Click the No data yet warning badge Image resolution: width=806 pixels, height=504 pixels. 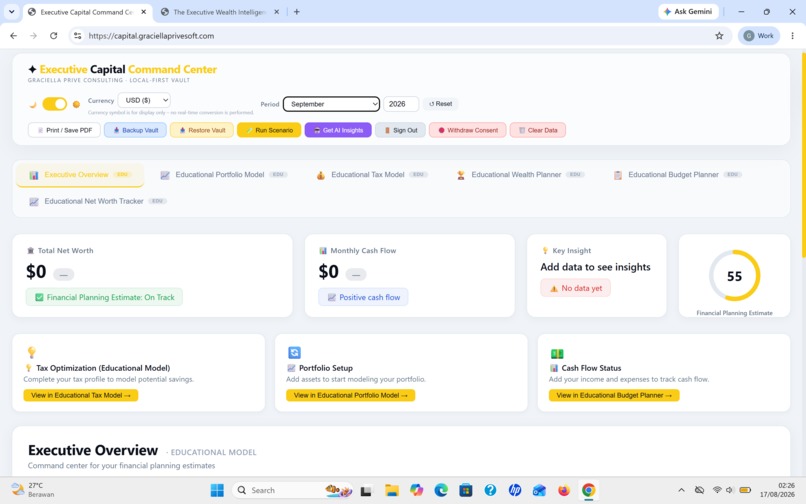(575, 288)
